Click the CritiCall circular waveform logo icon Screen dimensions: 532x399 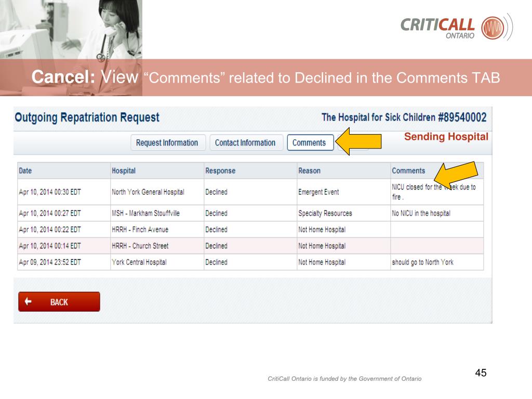493,27
